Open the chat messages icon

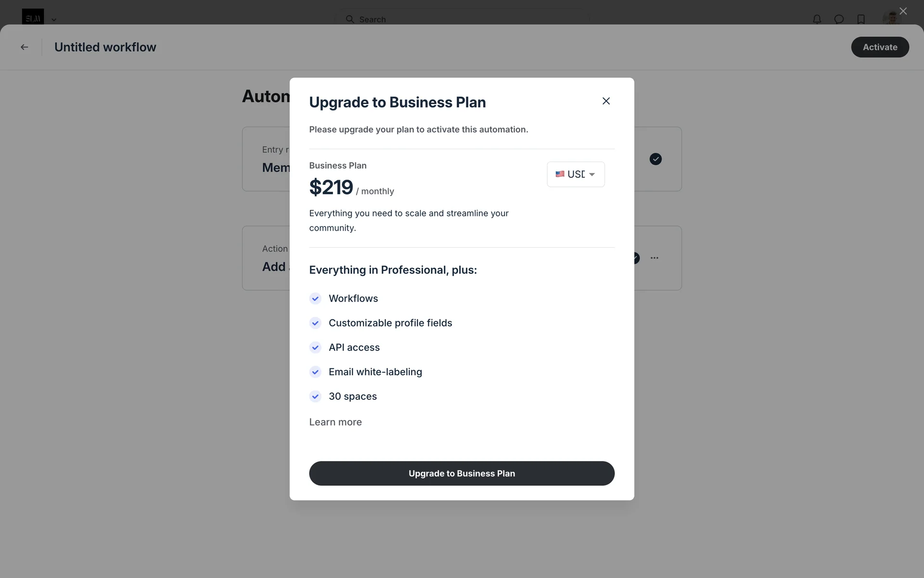[x=839, y=19]
